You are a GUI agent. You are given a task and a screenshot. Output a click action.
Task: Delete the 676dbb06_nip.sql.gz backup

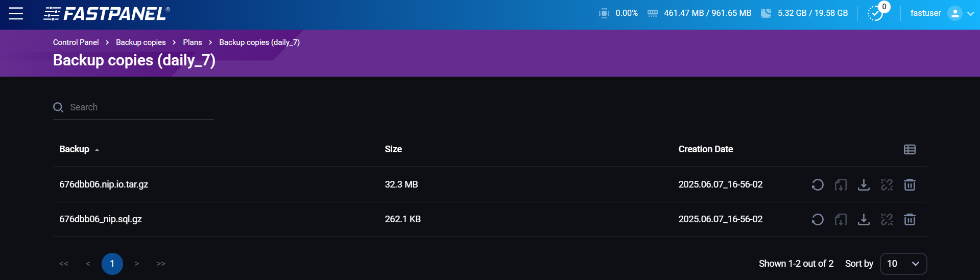910,219
